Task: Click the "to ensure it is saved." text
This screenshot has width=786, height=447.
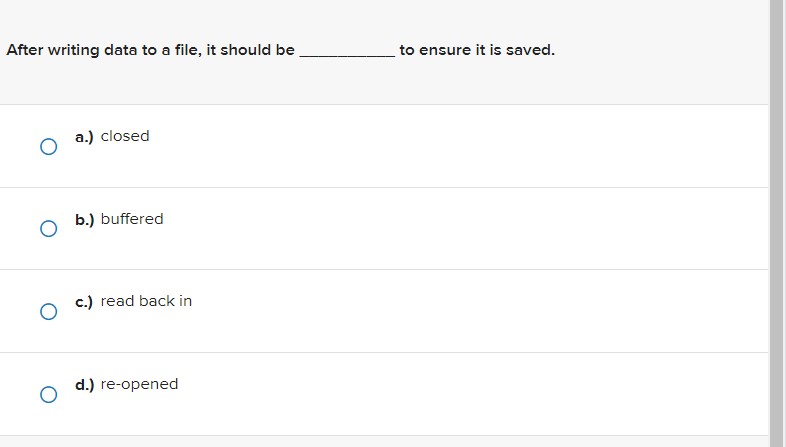Action: [476, 50]
